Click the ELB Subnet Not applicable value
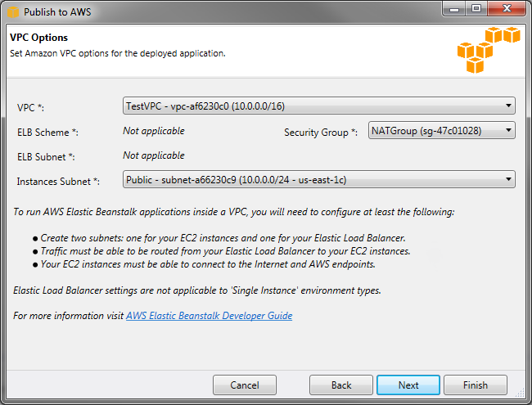The image size is (532, 405). click(154, 155)
